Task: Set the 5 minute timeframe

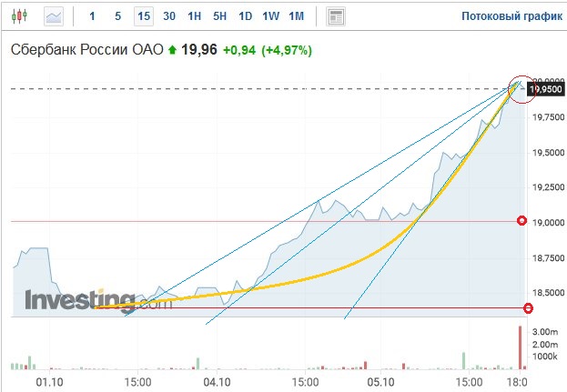Action: click(x=118, y=16)
